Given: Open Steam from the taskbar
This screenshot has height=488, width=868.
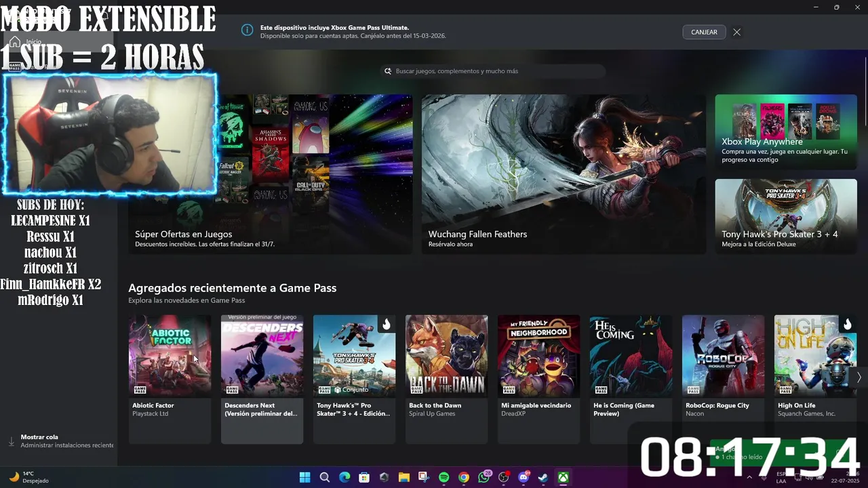Looking at the screenshot, I should point(543,477).
